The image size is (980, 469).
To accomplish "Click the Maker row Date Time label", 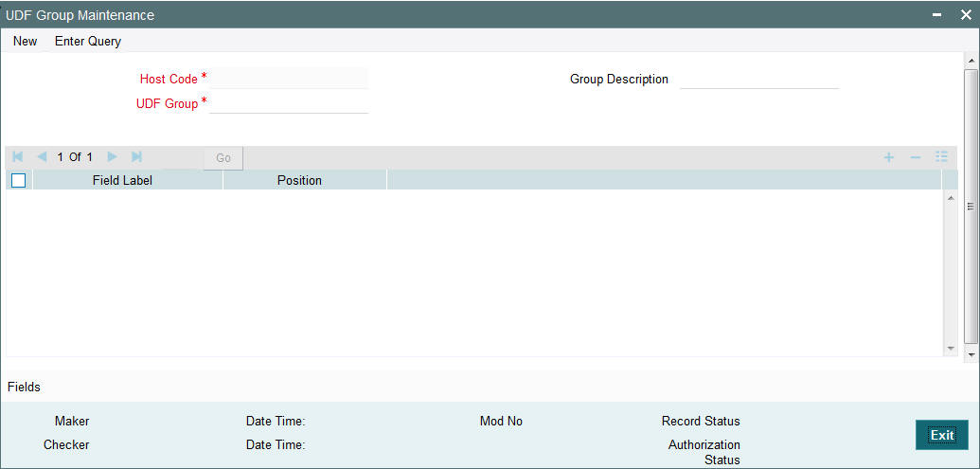I will 276,422.
